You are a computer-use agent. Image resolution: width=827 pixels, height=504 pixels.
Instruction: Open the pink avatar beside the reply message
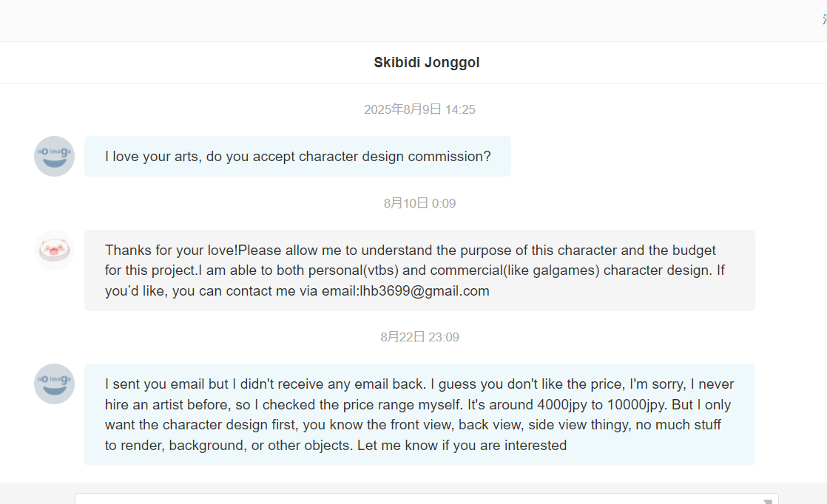(x=54, y=250)
